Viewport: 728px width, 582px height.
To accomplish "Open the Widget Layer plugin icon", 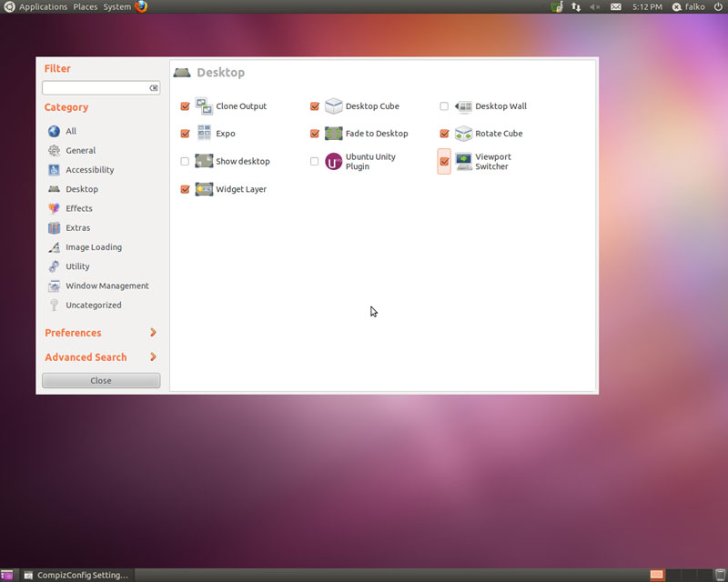I will tap(204, 189).
